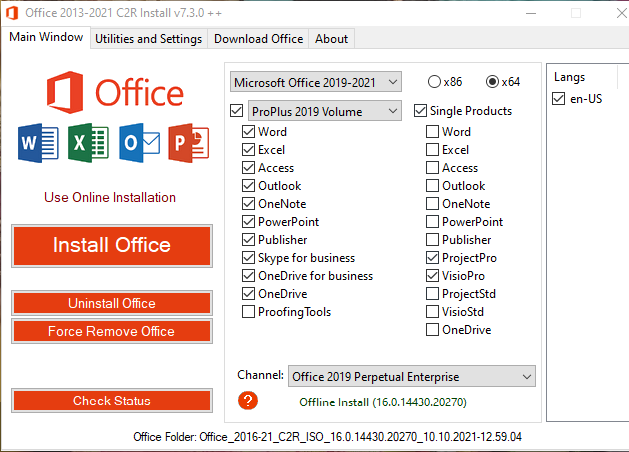
Task: Check Publisher under Single Products
Action: click(x=432, y=240)
